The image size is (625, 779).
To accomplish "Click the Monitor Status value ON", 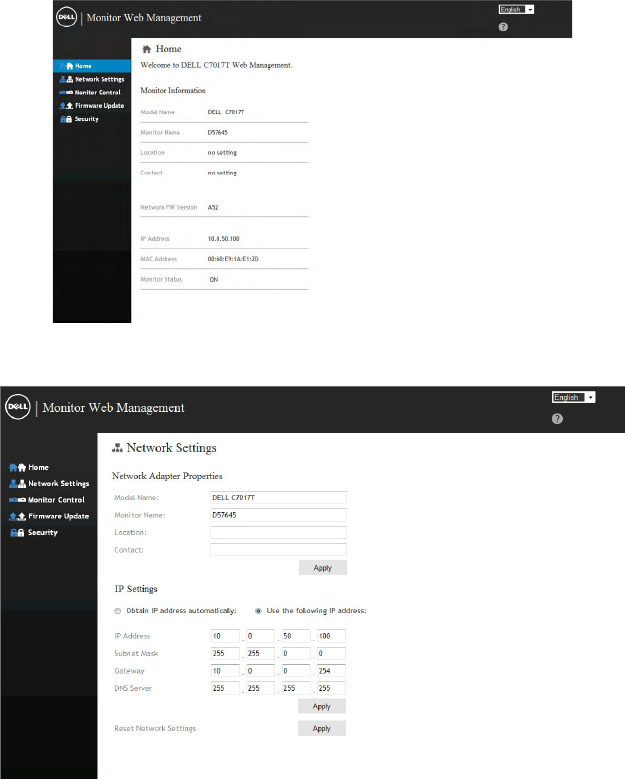I will coord(214,280).
